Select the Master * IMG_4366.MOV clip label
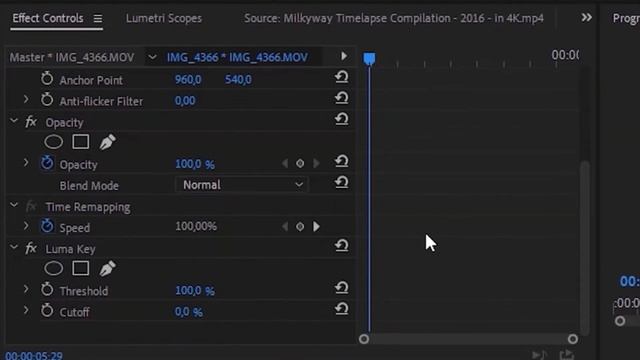Viewport: 640px width, 360px height. 72,57
